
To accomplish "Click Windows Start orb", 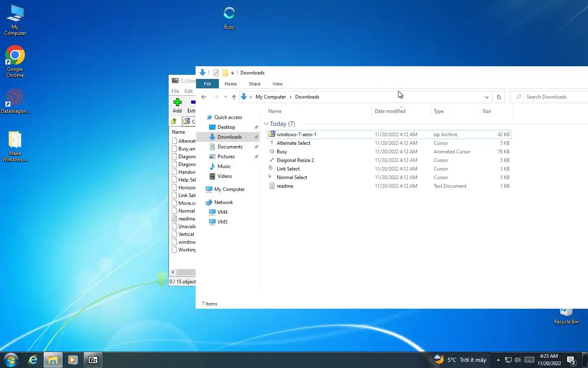I will [11, 360].
